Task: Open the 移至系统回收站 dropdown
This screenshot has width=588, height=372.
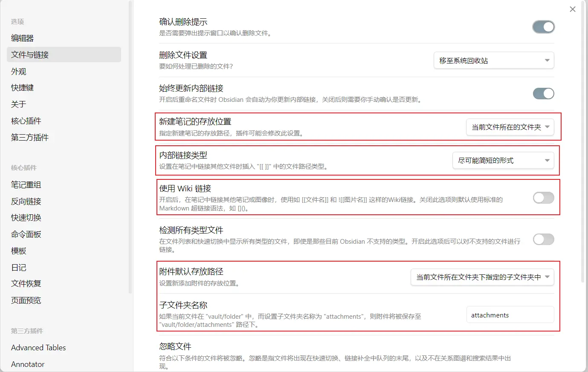Action: click(x=493, y=61)
